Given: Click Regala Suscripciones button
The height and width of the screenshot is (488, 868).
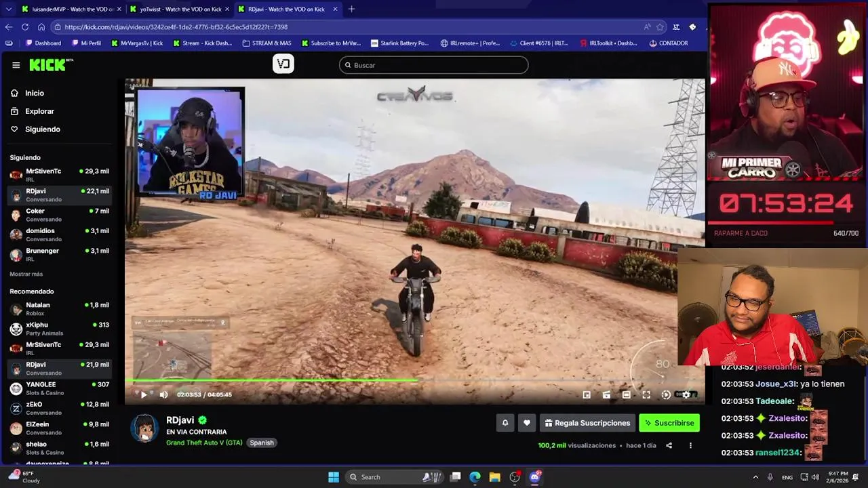Looking at the screenshot, I should coord(587,423).
